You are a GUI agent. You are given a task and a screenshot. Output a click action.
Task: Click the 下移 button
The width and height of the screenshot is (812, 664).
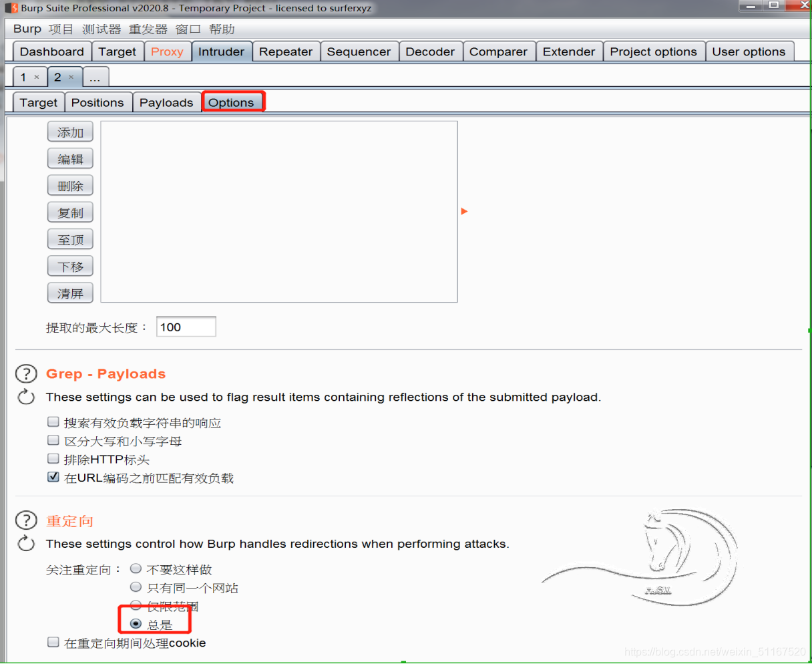pyautogui.click(x=70, y=266)
